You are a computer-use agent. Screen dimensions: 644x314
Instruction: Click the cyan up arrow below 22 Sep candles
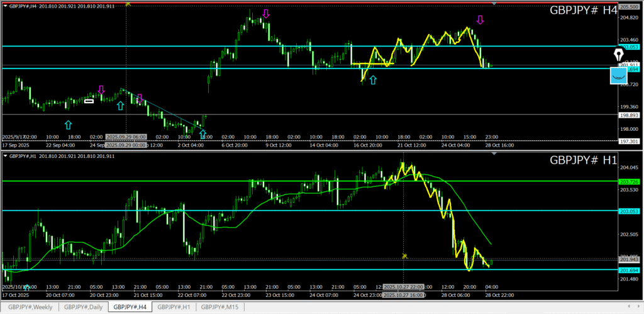68,125
